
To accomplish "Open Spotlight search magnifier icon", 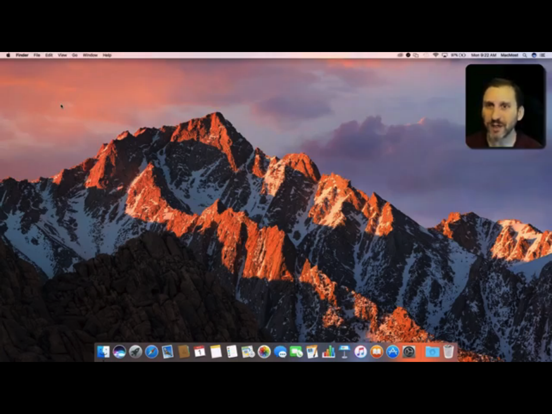I will pos(525,55).
